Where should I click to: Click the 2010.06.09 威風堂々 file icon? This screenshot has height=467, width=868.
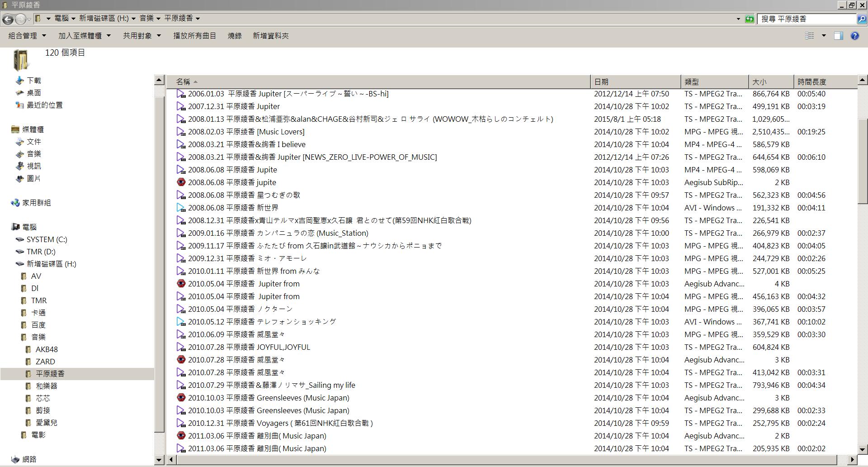[x=181, y=334]
